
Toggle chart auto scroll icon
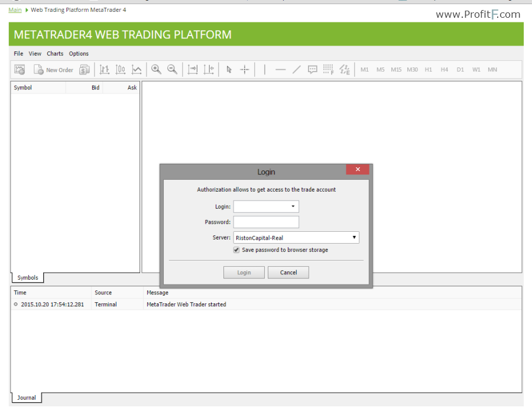(x=192, y=70)
